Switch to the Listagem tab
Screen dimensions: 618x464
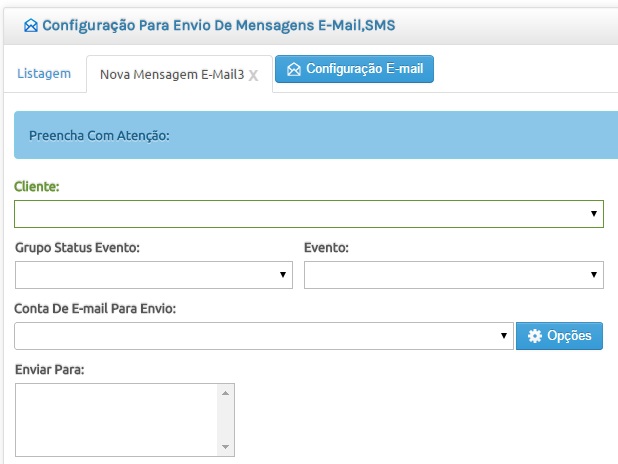click(44, 74)
